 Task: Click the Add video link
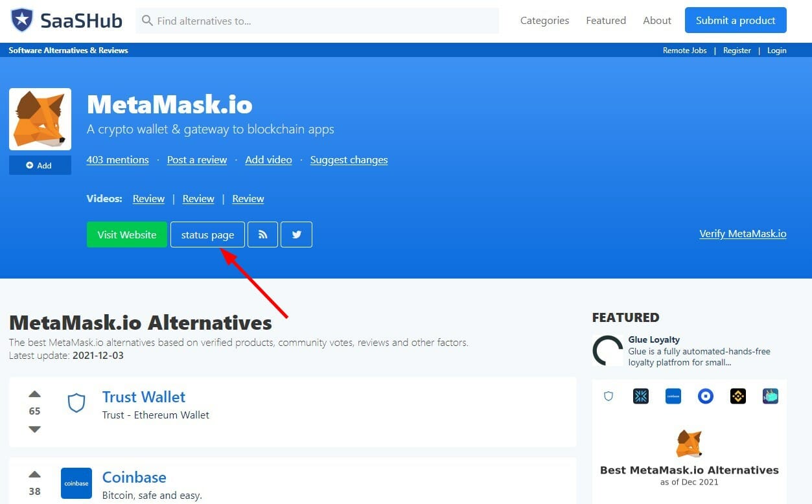click(x=268, y=160)
